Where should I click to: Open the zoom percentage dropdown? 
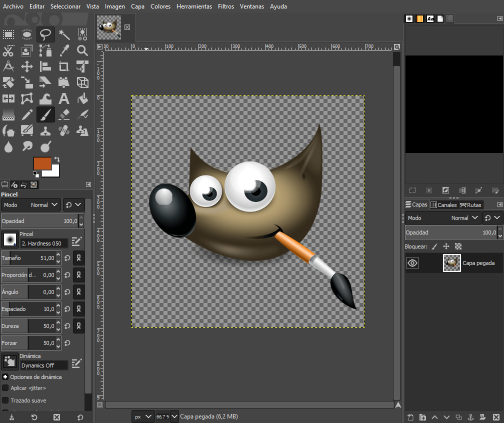(x=174, y=416)
